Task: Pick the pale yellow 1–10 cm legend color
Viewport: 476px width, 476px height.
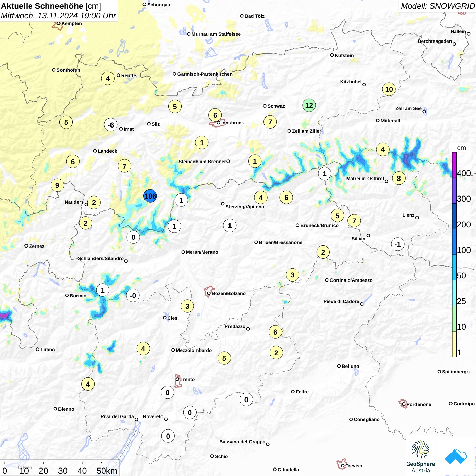Action: click(454, 344)
